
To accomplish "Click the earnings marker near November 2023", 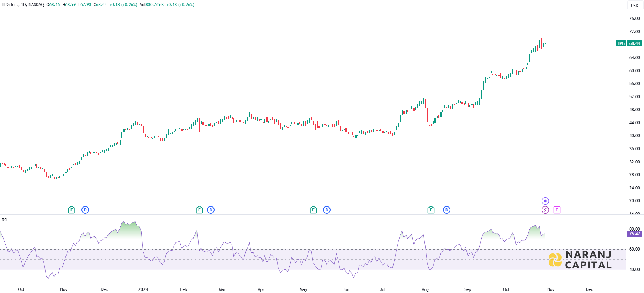I will point(72,210).
